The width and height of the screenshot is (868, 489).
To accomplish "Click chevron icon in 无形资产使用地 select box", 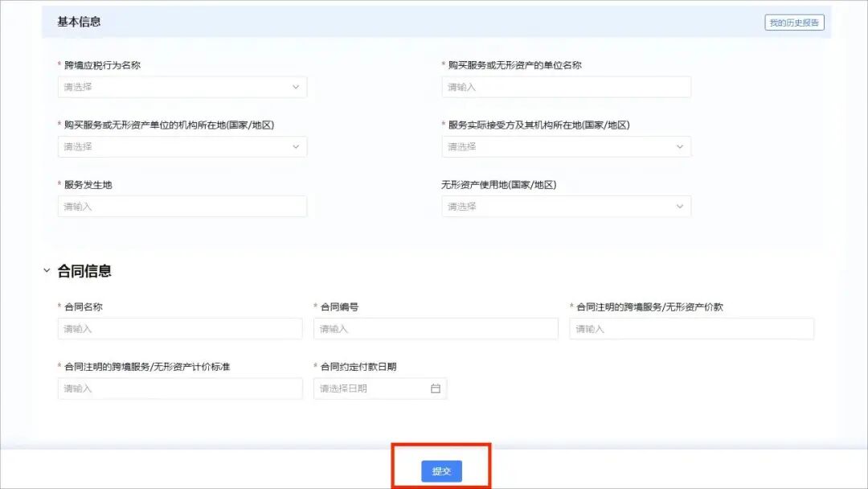I will (x=679, y=207).
